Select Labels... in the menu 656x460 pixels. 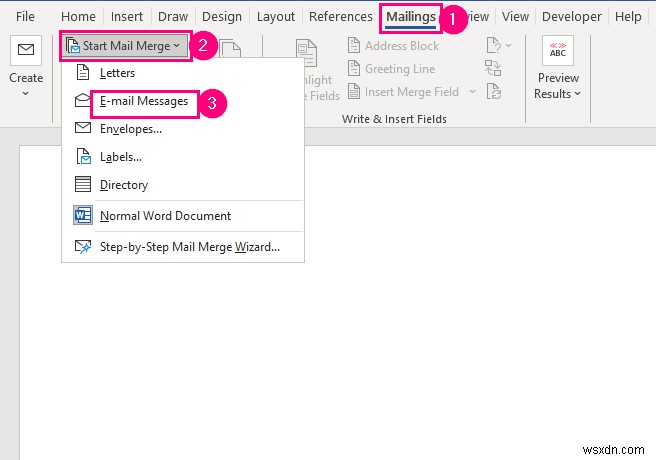coord(183,157)
